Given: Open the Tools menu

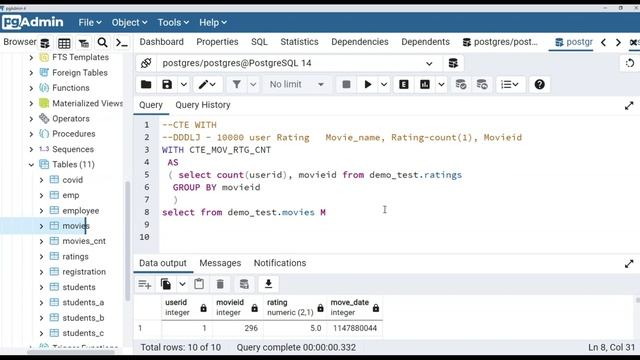Looking at the screenshot, I should (173, 22).
